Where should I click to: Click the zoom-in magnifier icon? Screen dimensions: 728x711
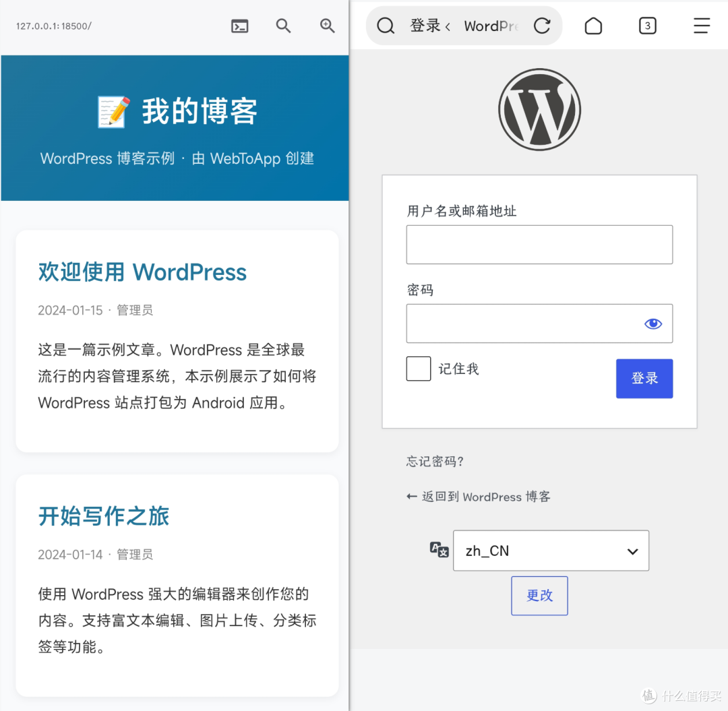pos(328,26)
